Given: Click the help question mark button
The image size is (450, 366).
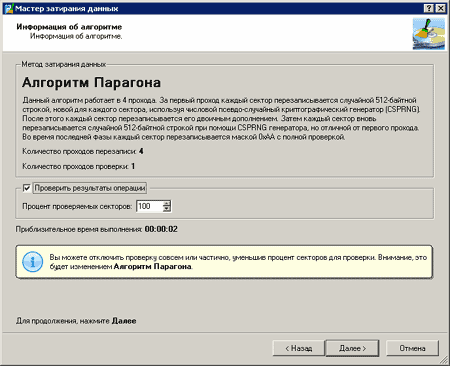Looking at the screenshot, I should (x=429, y=8).
